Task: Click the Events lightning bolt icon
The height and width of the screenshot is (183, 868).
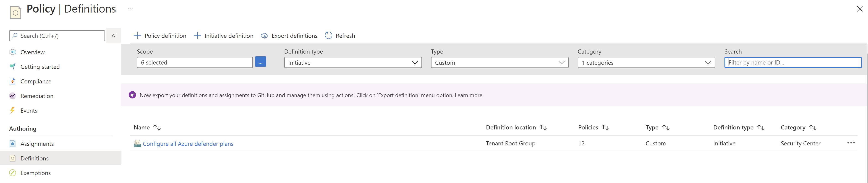Action: (13, 110)
